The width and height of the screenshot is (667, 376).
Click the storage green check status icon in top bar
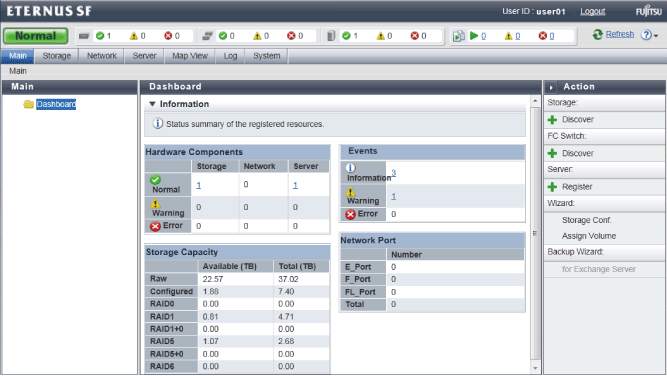tap(100, 36)
